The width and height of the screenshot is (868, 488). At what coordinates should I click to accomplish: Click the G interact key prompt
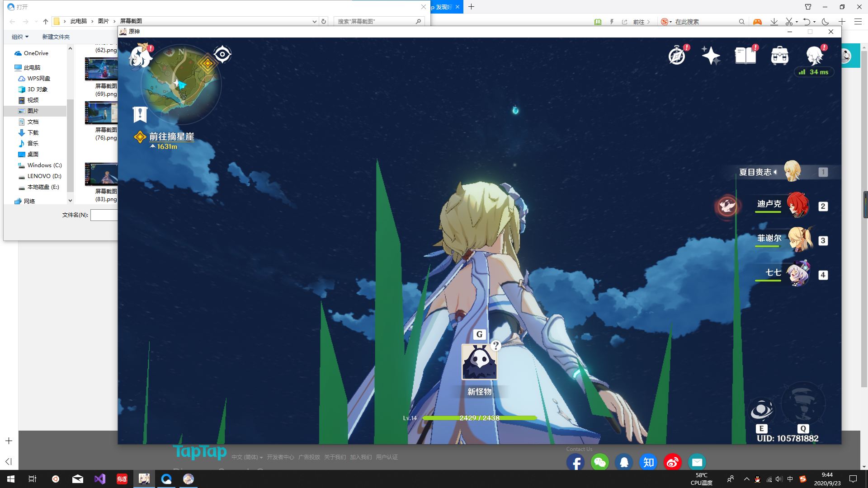pyautogui.click(x=479, y=334)
